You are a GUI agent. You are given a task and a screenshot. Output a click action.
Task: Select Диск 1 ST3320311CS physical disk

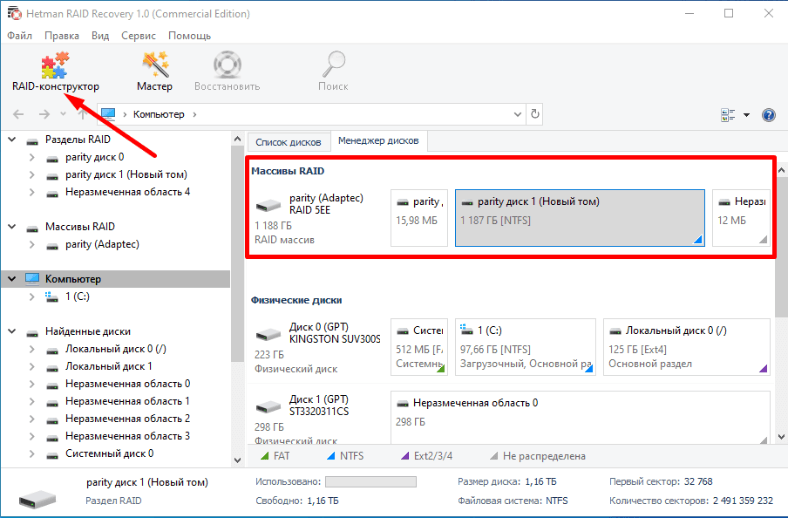318,418
